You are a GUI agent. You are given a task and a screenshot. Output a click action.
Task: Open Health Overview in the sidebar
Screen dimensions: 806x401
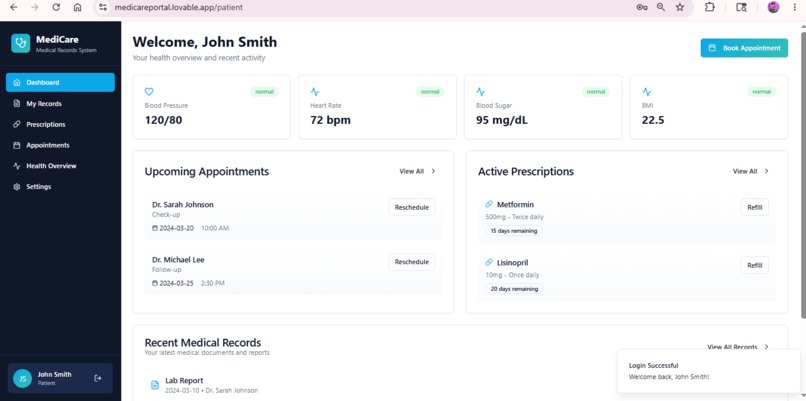(60, 166)
